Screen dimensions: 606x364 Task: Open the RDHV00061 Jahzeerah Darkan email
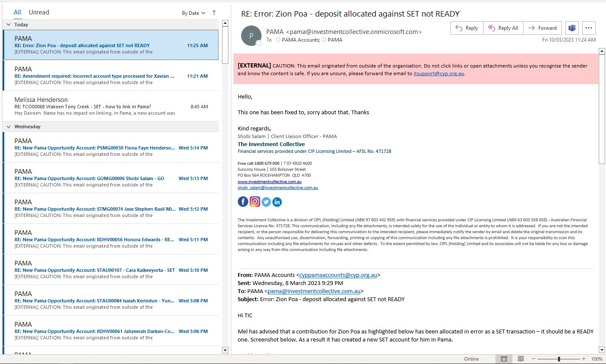tap(111, 331)
